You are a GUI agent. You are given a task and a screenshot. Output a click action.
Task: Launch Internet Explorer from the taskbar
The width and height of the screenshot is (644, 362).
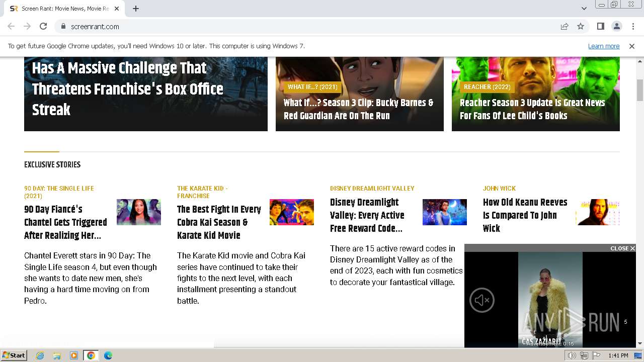(40, 355)
